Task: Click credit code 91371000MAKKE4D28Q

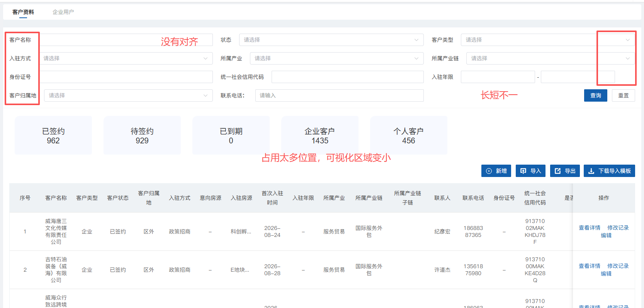Action: 535,270
